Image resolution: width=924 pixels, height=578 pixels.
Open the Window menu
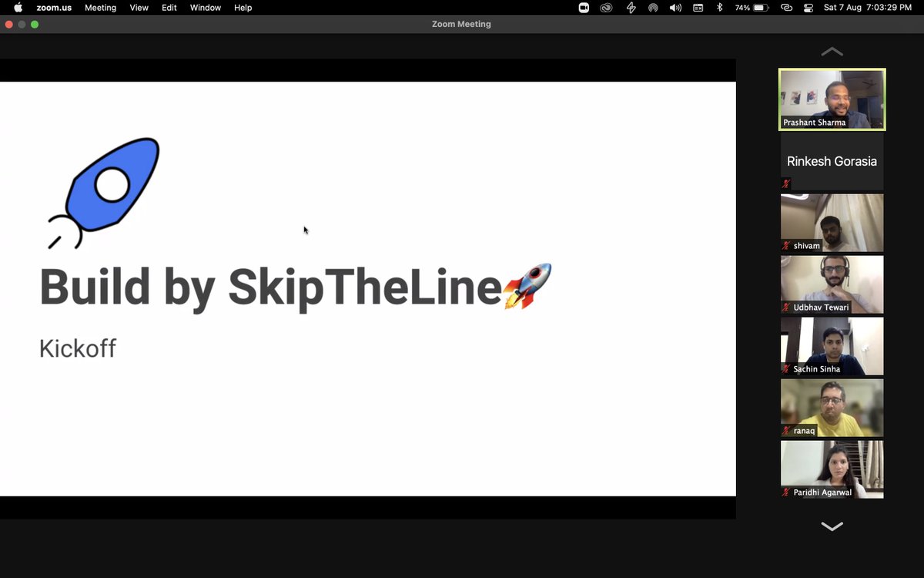tap(206, 8)
